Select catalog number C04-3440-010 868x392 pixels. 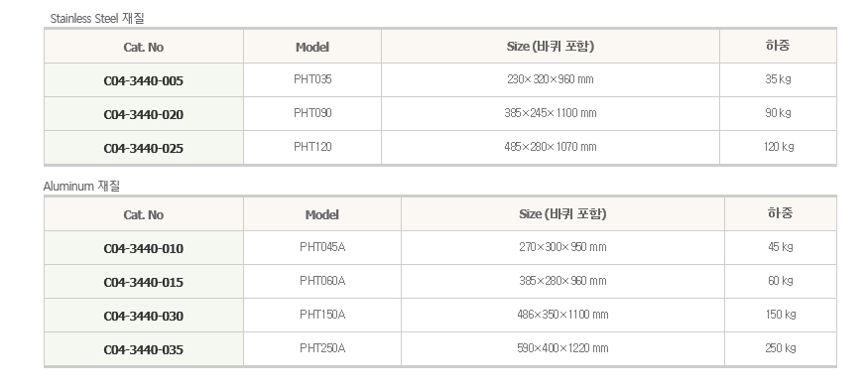[144, 249]
